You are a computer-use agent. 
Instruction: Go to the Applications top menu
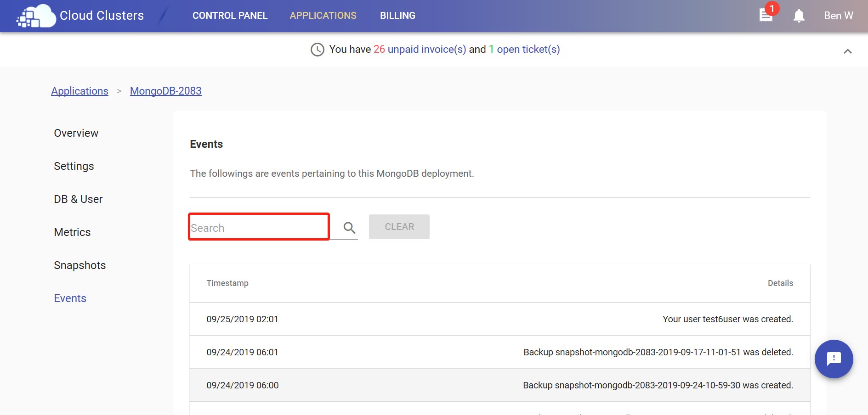323,16
